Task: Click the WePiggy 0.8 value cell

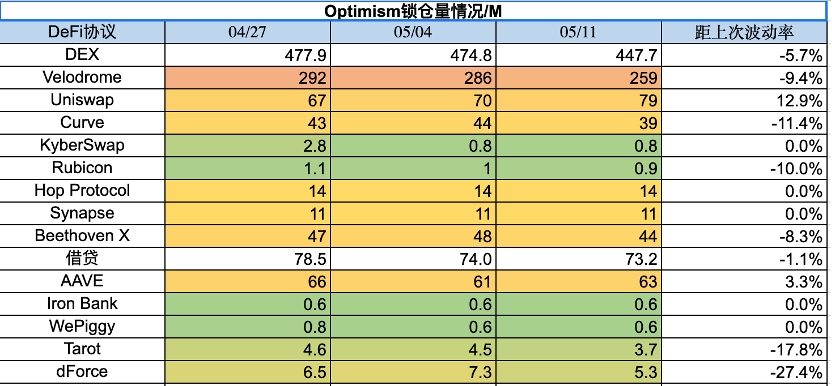Action: point(248,327)
